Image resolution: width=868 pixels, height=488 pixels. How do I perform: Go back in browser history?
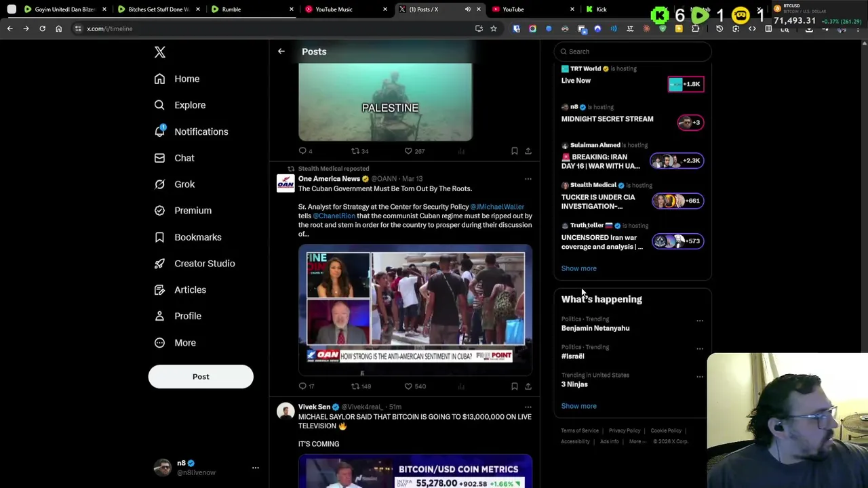(x=9, y=28)
